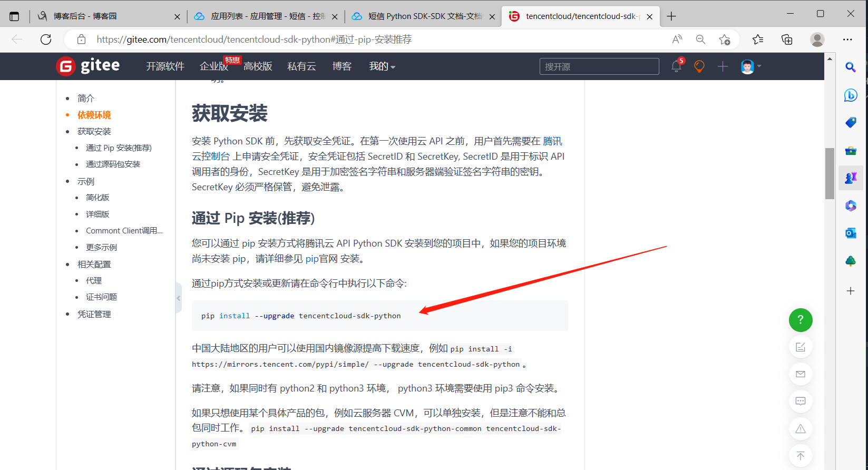Jump to 简化版 in the sidebar outline
This screenshot has width=868, height=470.
pos(97,198)
